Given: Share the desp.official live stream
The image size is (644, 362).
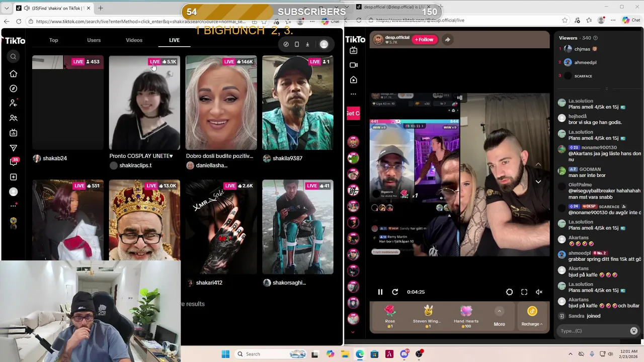Looking at the screenshot, I should (447, 40).
